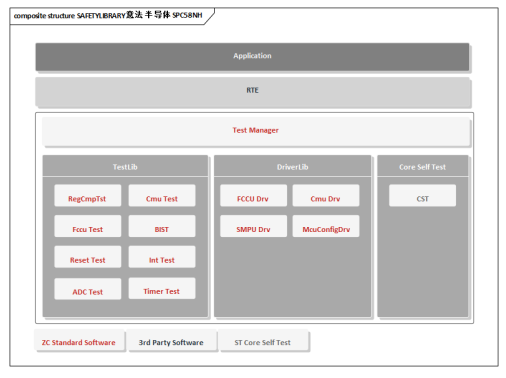Select the RegCmpTst component box
The image size is (506, 378).
88,196
